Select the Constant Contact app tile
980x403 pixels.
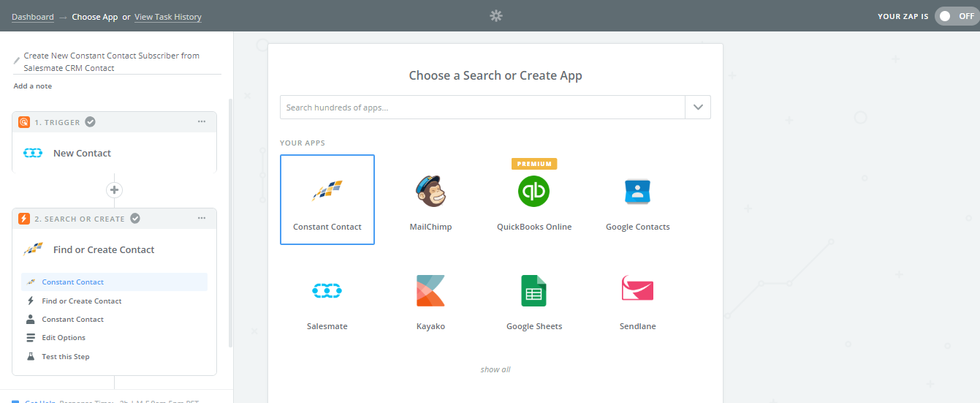click(x=327, y=200)
